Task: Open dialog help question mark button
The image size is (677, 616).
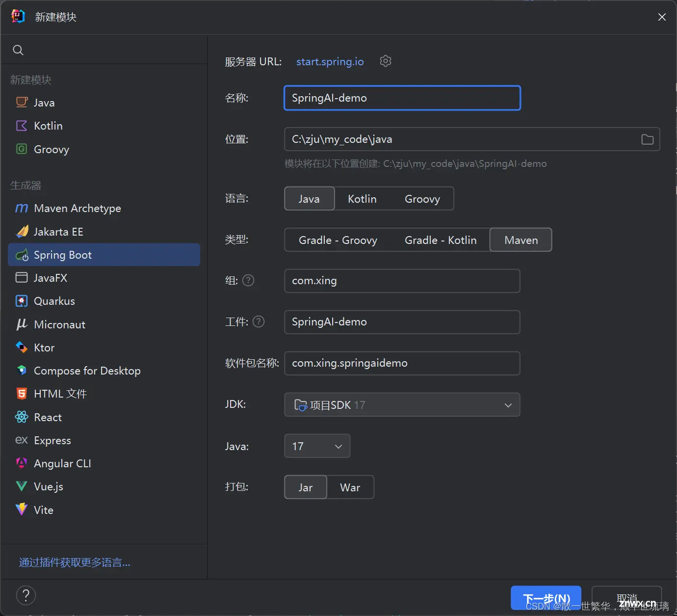Action: pos(26,595)
